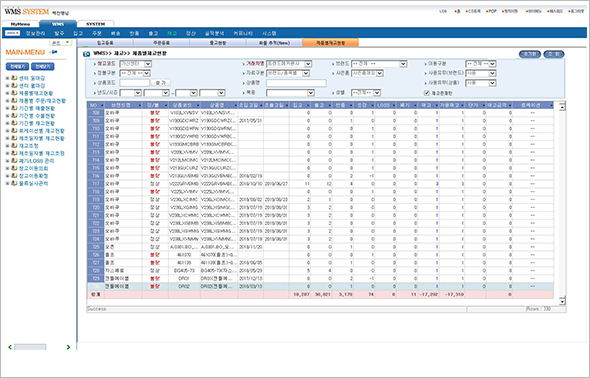Open the 커뮤니티 menu
Image resolution: width=590 pixels, height=378 pixels.
pyautogui.click(x=243, y=33)
